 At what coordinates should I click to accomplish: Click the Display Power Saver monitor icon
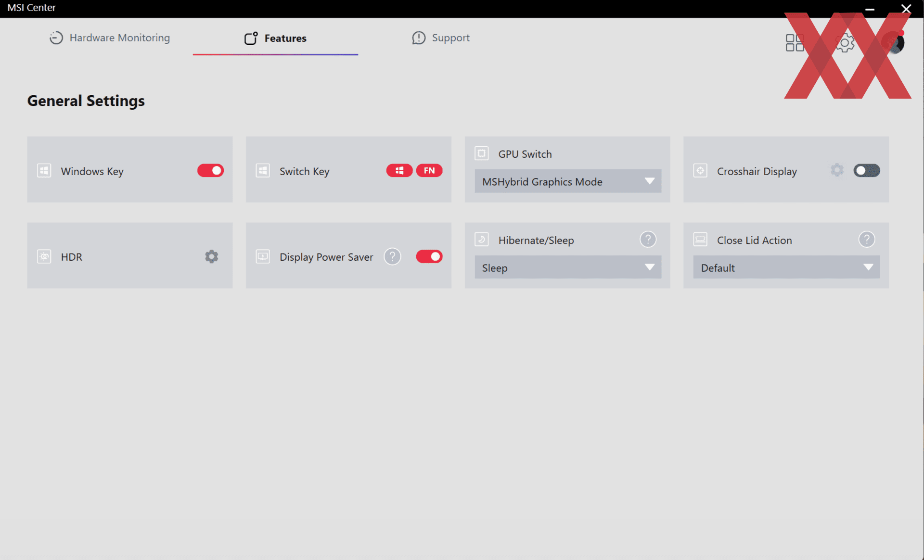(263, 256)
